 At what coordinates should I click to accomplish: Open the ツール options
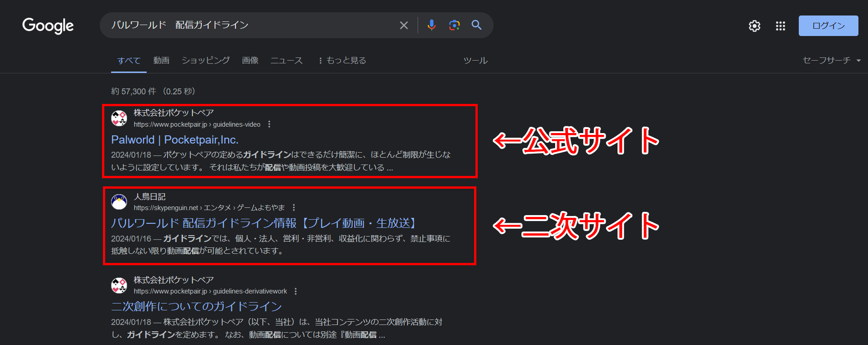(x=475, y=61)
